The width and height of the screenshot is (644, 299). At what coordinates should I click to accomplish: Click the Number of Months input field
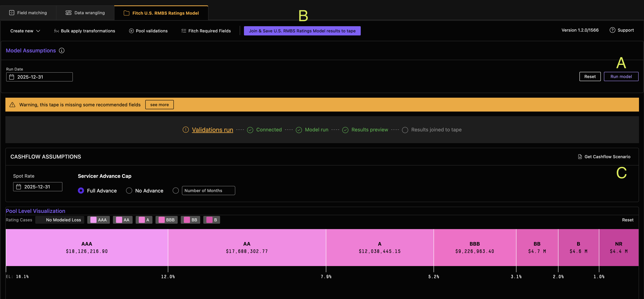click(x=208, y=191)
